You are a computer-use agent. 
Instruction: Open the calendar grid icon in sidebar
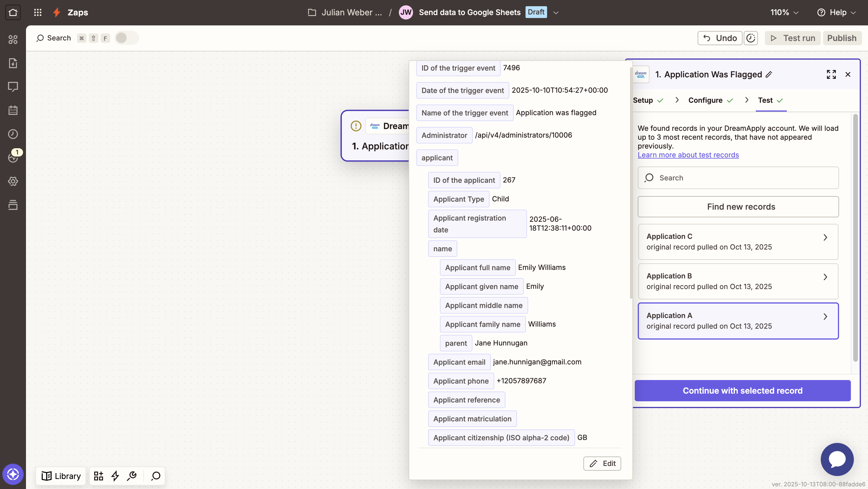point(13,110)
